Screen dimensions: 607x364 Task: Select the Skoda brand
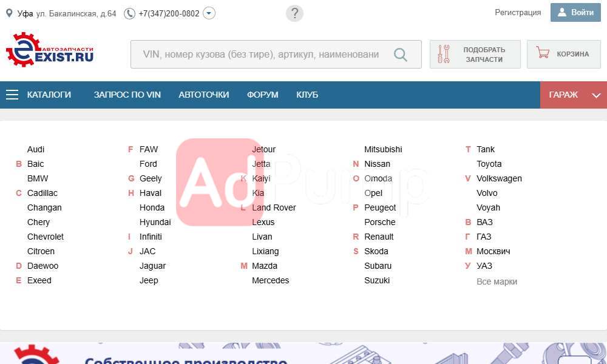[x=376, y=251]
